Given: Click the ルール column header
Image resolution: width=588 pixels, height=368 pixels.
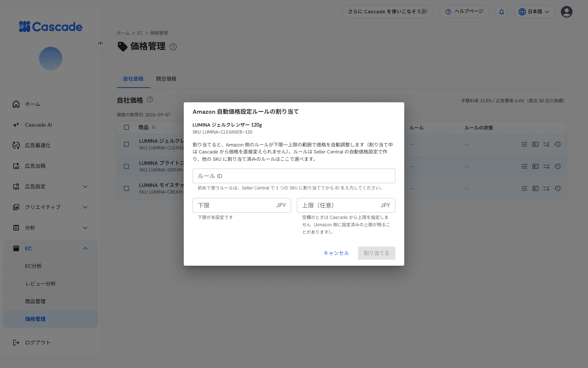Looking at the screenshot, I should click(x=416, y=128).
